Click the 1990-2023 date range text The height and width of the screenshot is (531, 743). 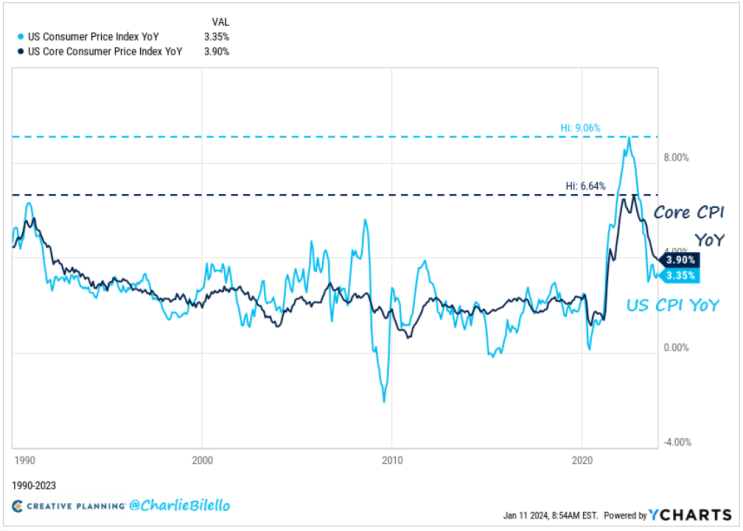pos(34,486)
